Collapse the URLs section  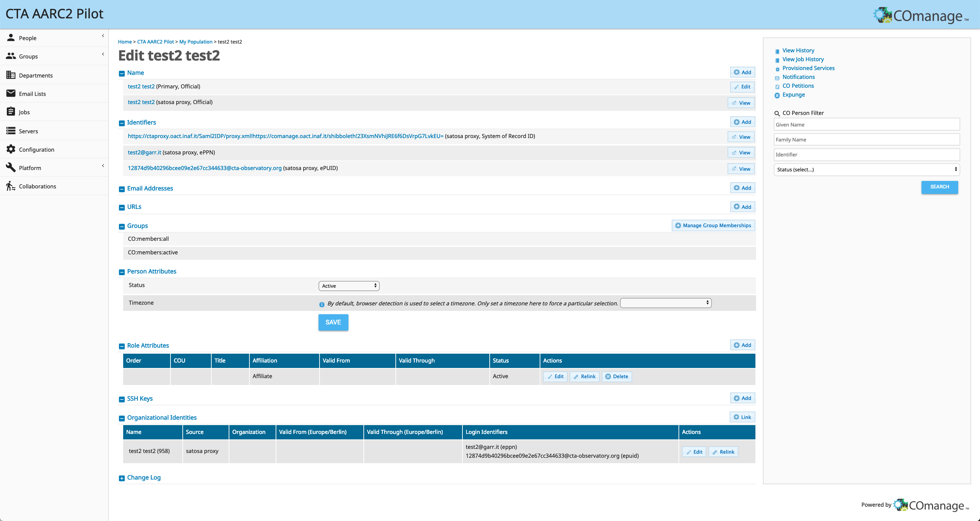click(x=122, y=208)
